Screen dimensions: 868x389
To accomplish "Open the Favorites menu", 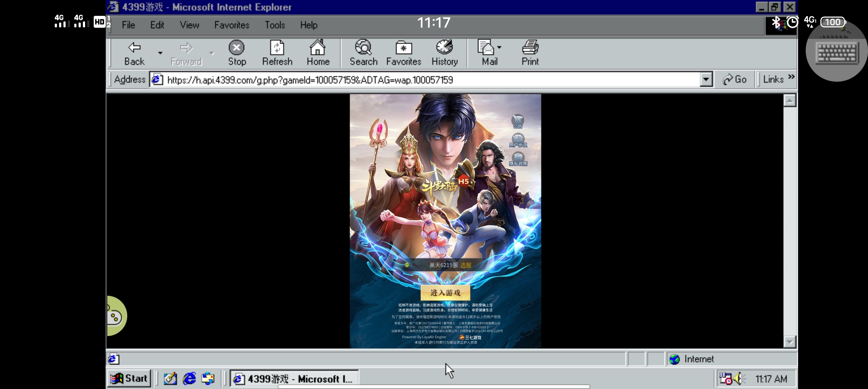I will [232, 25].
